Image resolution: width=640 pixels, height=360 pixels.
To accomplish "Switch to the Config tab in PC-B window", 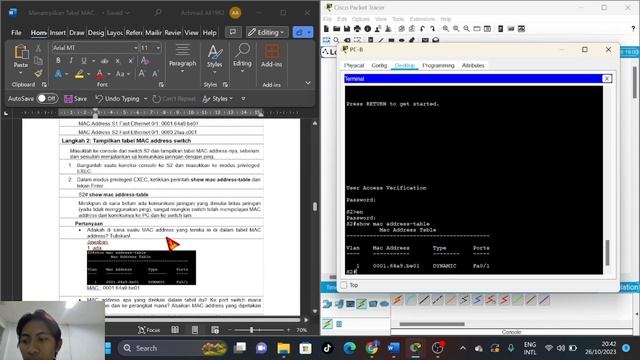I will [379, 65].
